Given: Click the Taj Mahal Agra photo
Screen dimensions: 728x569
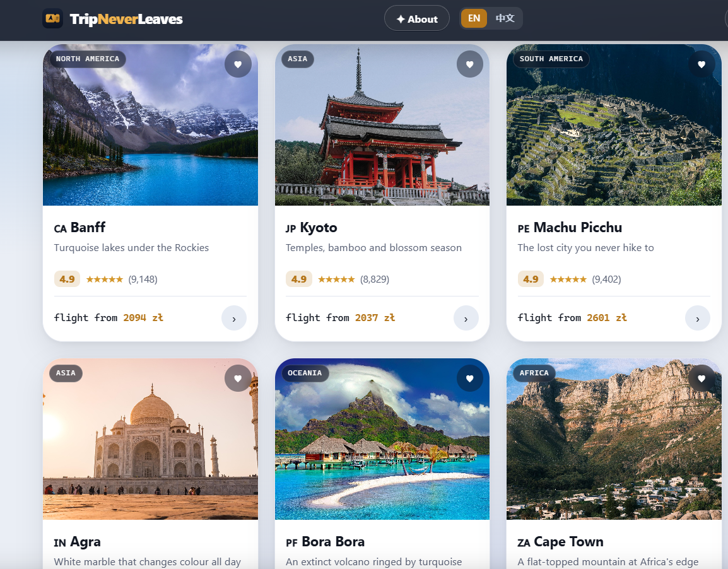Looking at the screenshot, I should coord(150,439).
